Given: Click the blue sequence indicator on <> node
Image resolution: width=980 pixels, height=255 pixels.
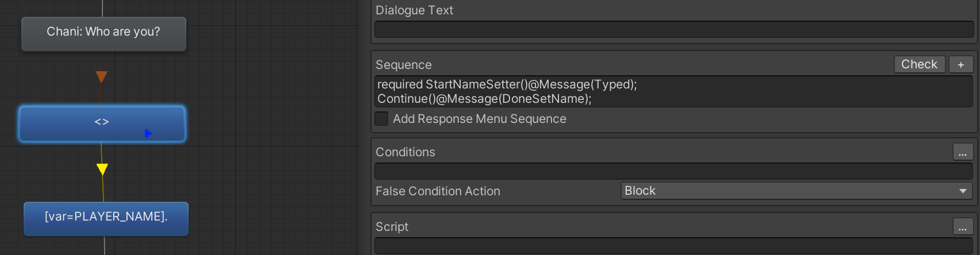Looking at the screenshot, I should 148,133.
